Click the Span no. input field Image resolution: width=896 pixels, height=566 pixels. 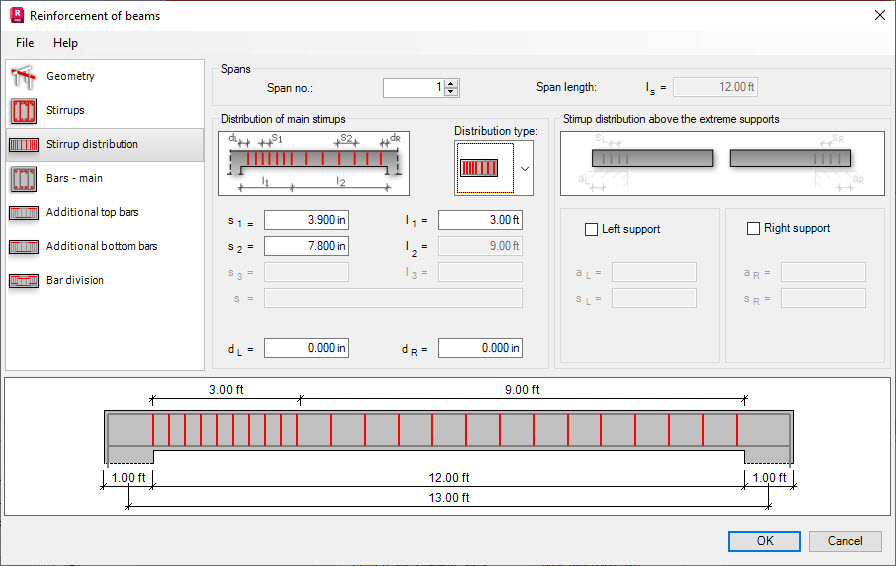pyautogui.click(x=414, y=87)
